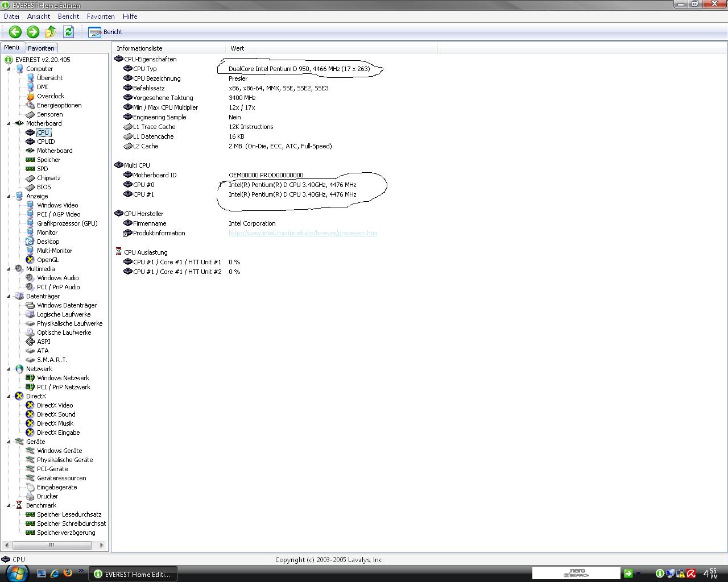
Task: Open the Datei menu
Action: tap(11, 16)
